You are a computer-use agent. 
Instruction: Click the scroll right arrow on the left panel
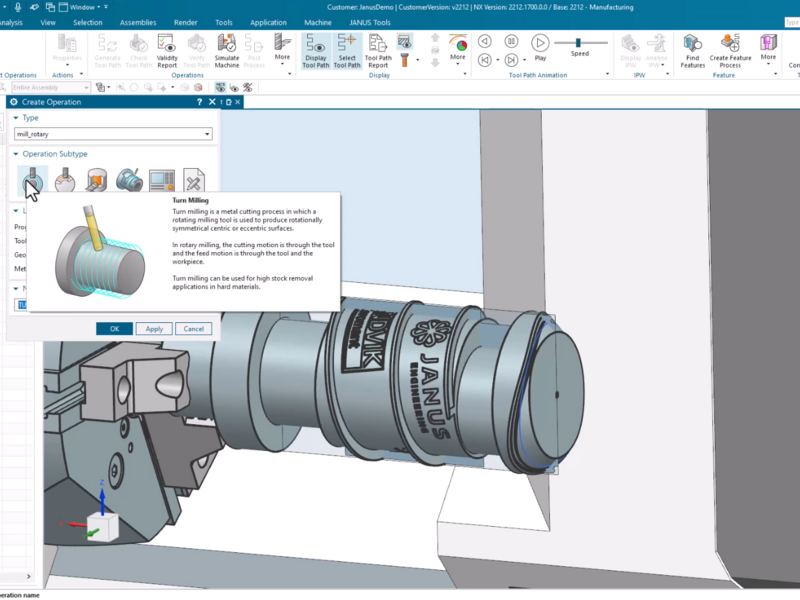point(29,577)
